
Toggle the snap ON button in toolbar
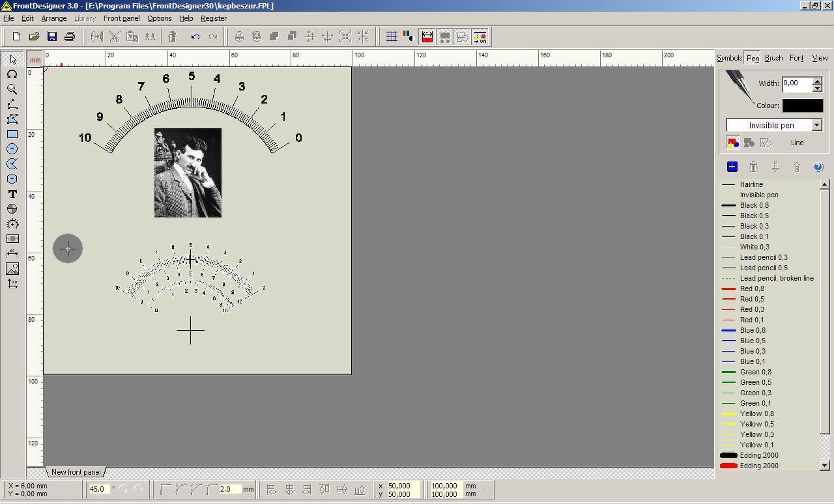480,37
